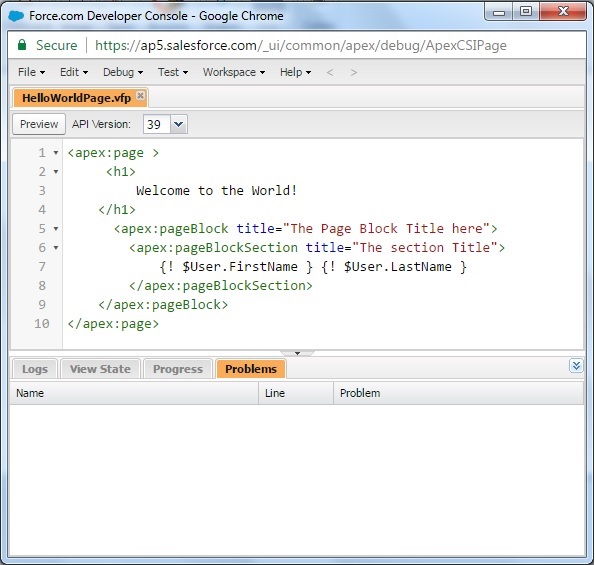
Task: Click the 'The section Title' string
Action: pyautogui.click(x=425, y=248)
